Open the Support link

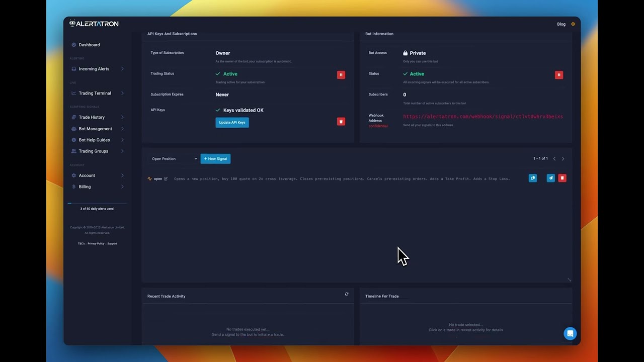(x=112, y=244)
